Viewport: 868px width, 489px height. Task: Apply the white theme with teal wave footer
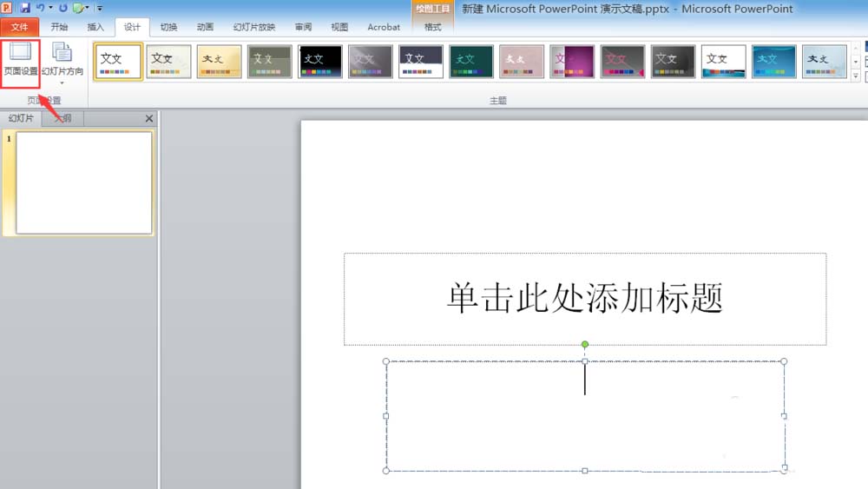pos(723,62)
